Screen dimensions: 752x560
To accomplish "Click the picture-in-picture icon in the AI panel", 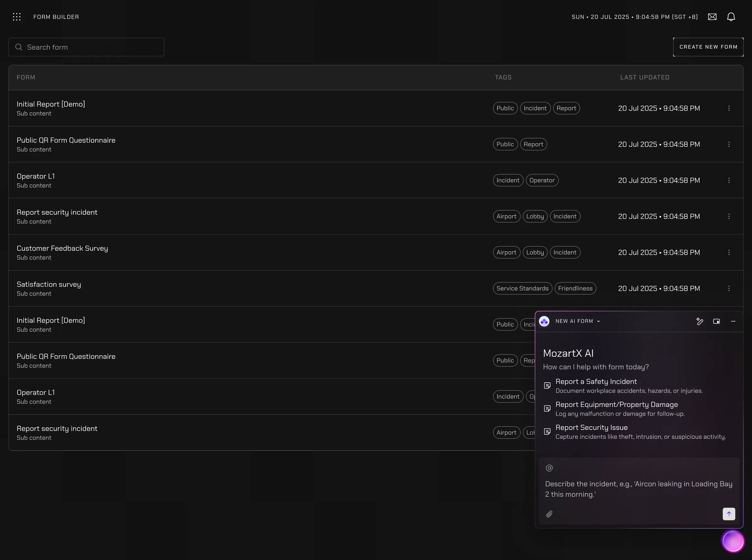I will click(x=716, y=321).
